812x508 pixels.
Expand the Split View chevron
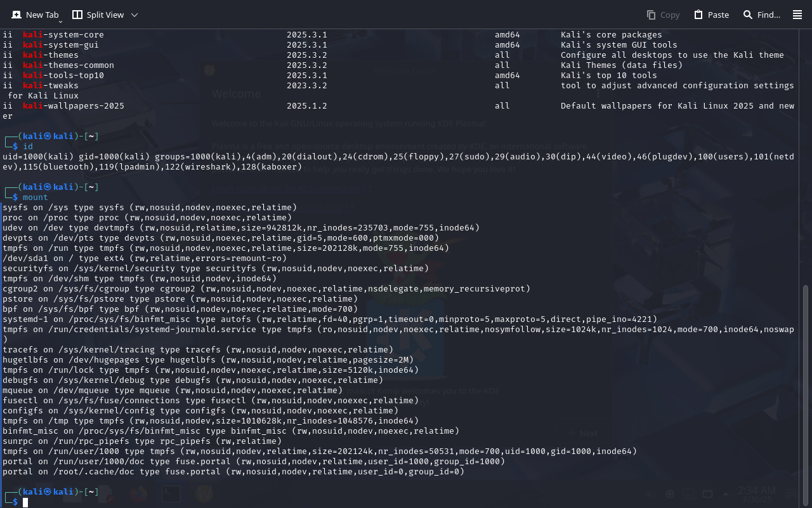coord(134,15)
